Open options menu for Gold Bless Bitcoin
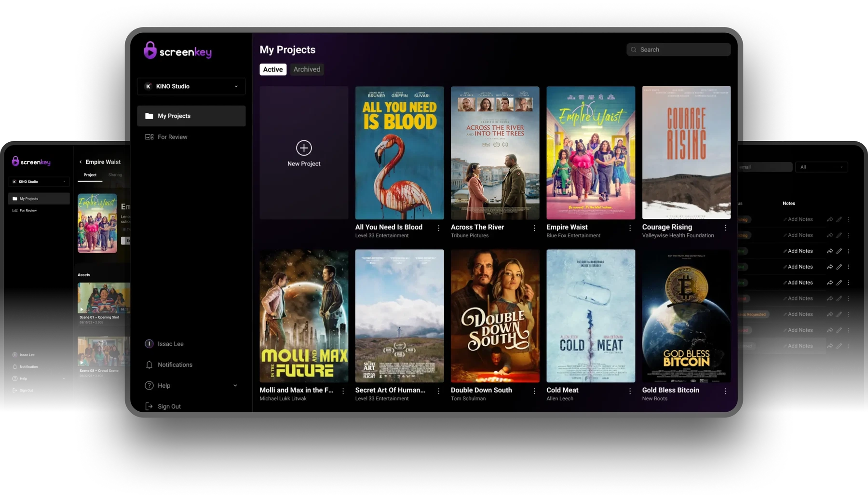The image size is (868, 499). [725, 391]
